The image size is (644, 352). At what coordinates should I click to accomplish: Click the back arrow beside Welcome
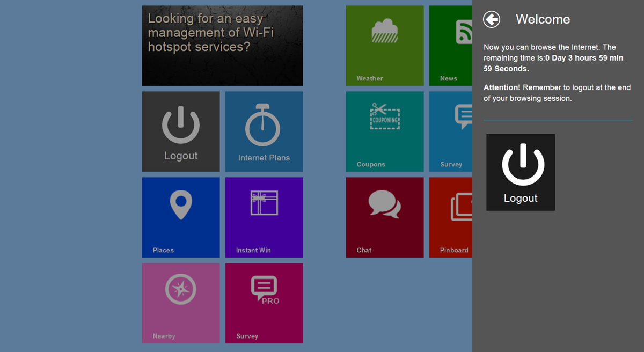tap(491, 19)
